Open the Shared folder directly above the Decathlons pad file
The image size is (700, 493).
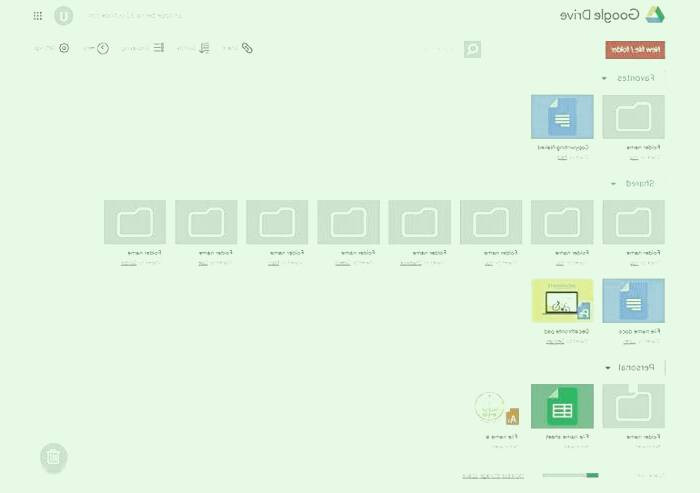(x=562, y=222)
